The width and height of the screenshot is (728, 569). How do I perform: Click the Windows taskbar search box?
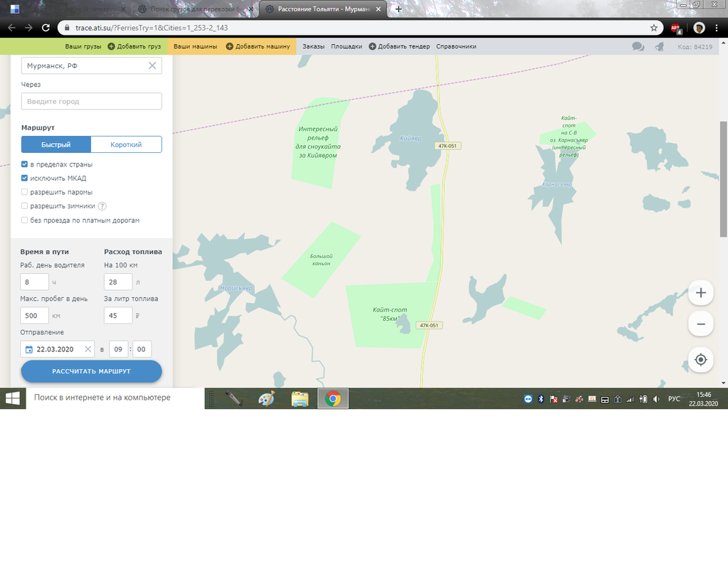click(x=115, y=398)
